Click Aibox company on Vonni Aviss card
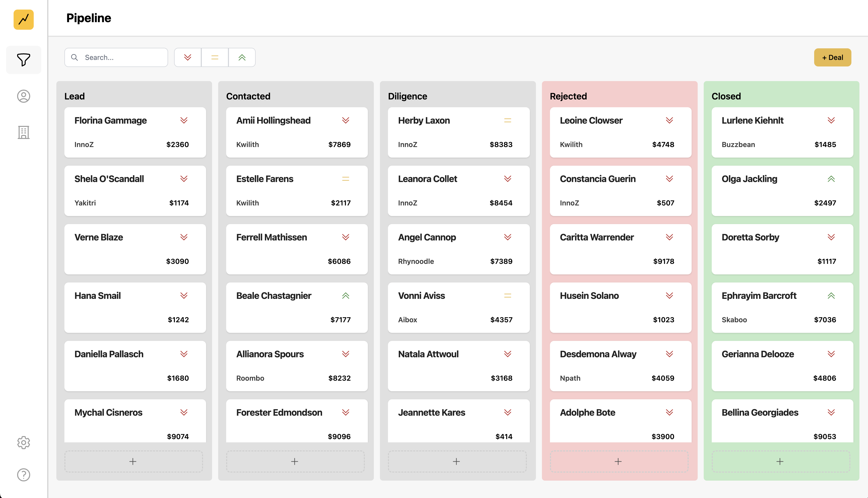868x498 pixels. pyautogui.click(x=407, y=320)
